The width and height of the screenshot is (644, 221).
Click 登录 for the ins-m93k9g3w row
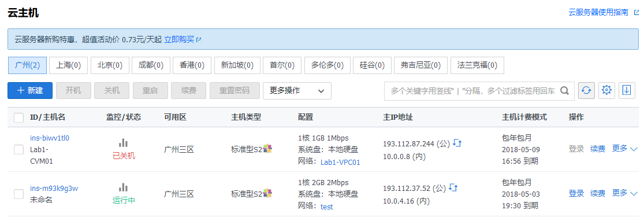[576, 193]
